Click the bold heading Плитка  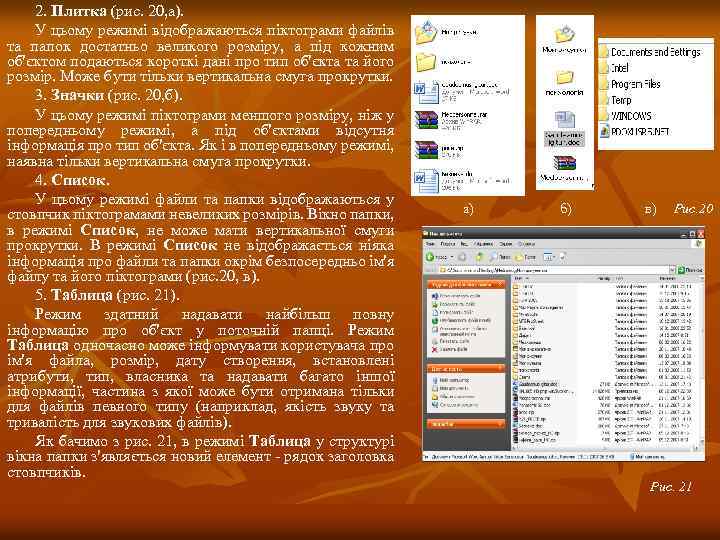79,11
